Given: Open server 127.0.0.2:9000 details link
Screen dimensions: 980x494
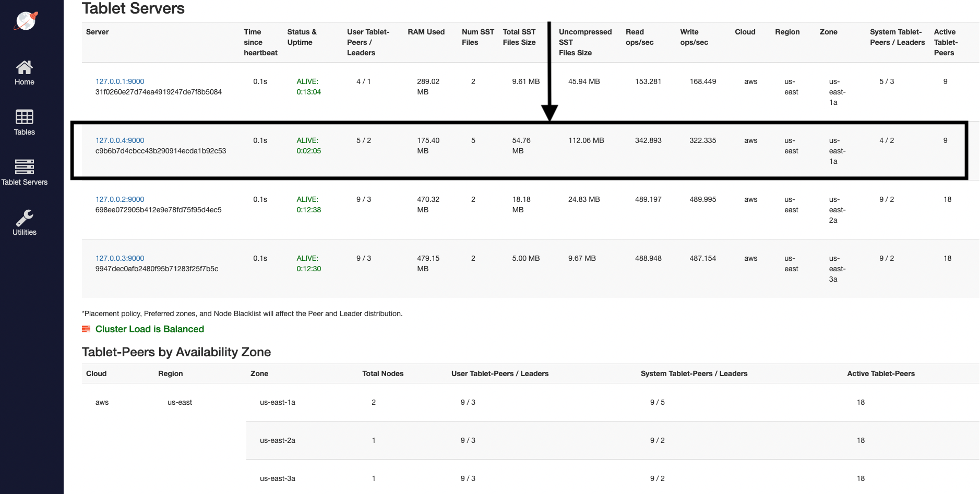Looking at the screenshot, I should pyautogui.click(x=119, y=199).
